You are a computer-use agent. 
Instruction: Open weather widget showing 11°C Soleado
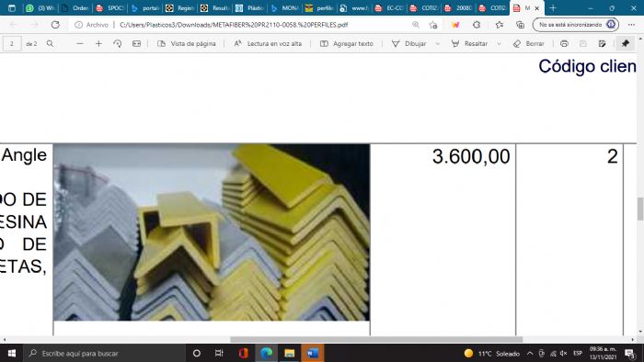click(x=491, y=353)
